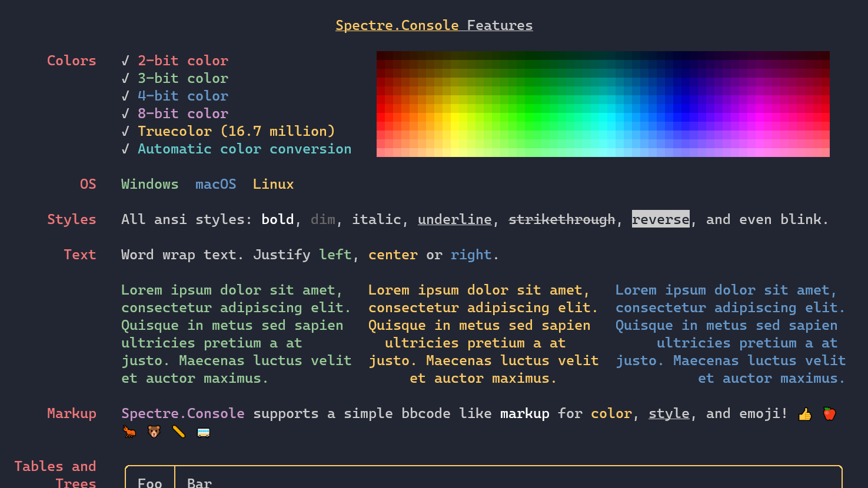Click the Spectre.Console title text

(x=397, y=25)
